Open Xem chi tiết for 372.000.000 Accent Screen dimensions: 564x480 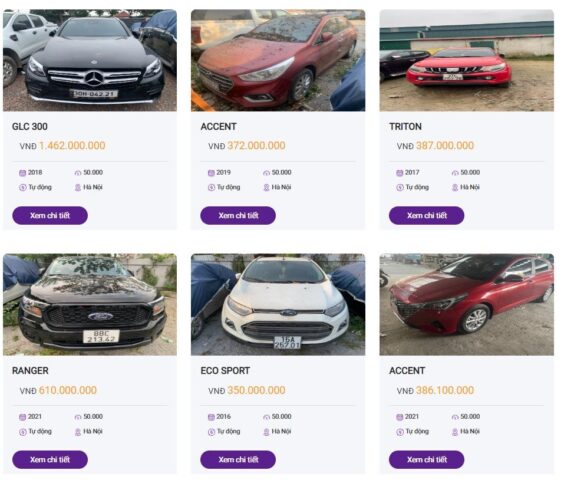[238, 216]
